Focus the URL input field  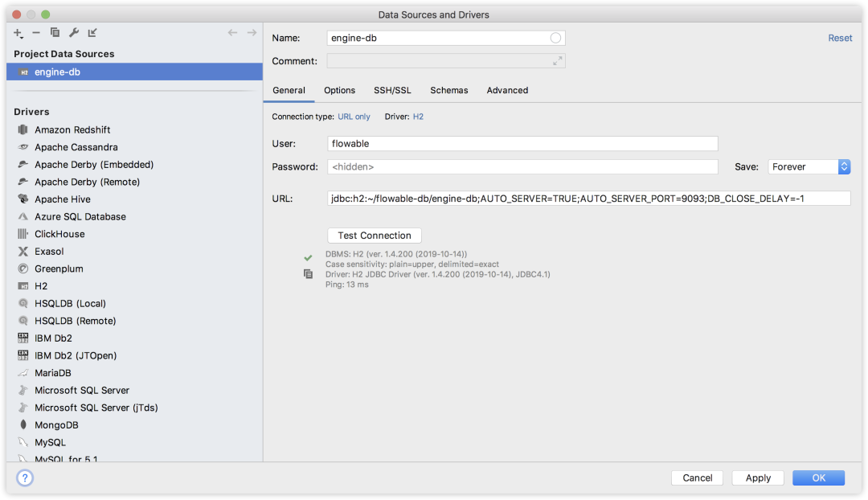pos(589,199)
